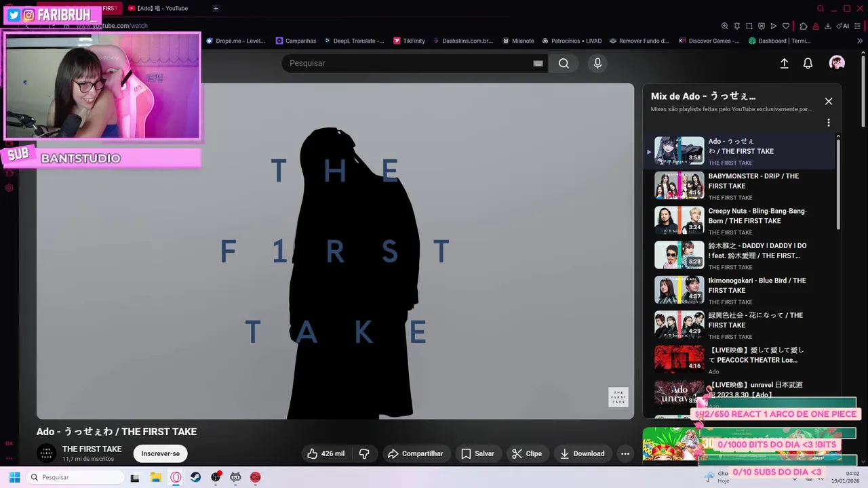
Task: Click the search magnifier button
Action: [x=564, y=63]
